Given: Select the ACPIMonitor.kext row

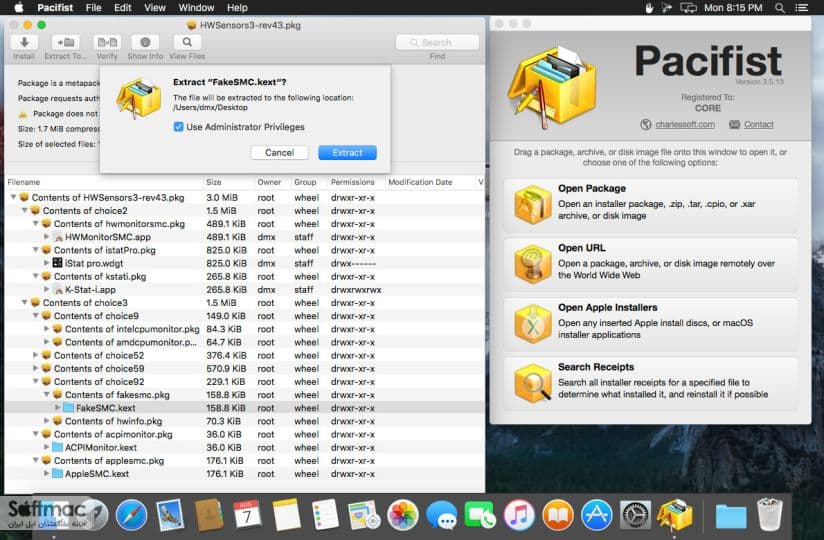Looking at the screenshot, I should pos(244,447).
